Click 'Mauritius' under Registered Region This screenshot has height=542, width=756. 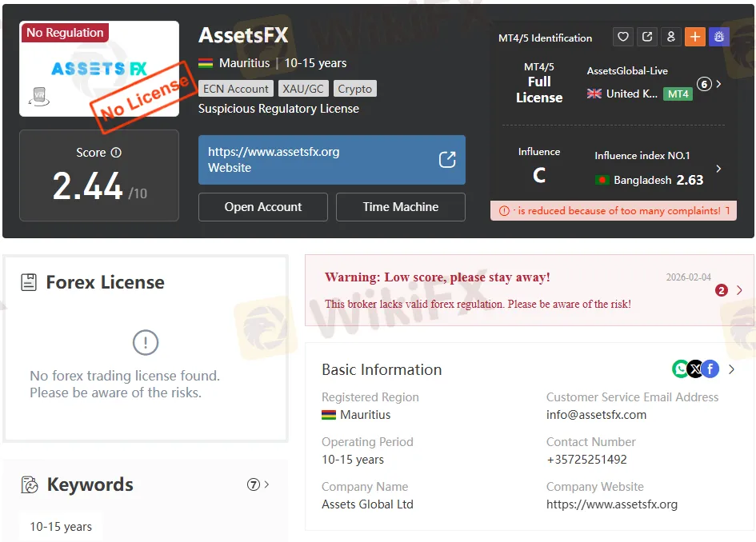(x=365, y=415)
